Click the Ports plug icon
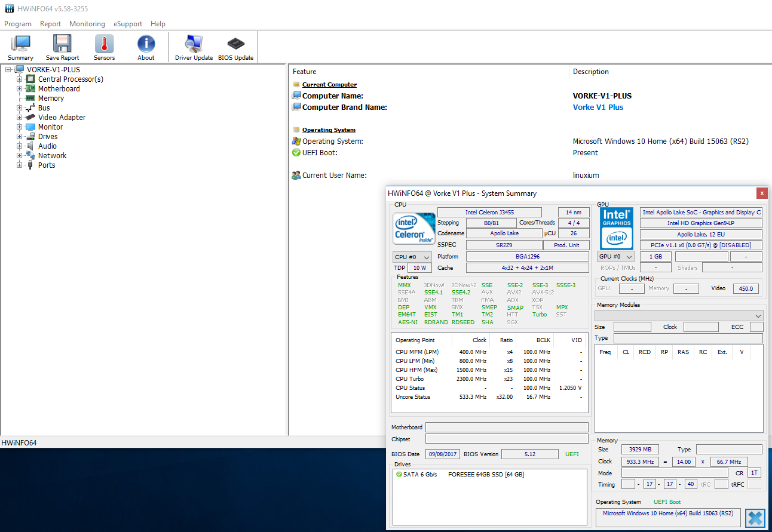This screenshot has height=532, width=772. [x=30, y=165]
